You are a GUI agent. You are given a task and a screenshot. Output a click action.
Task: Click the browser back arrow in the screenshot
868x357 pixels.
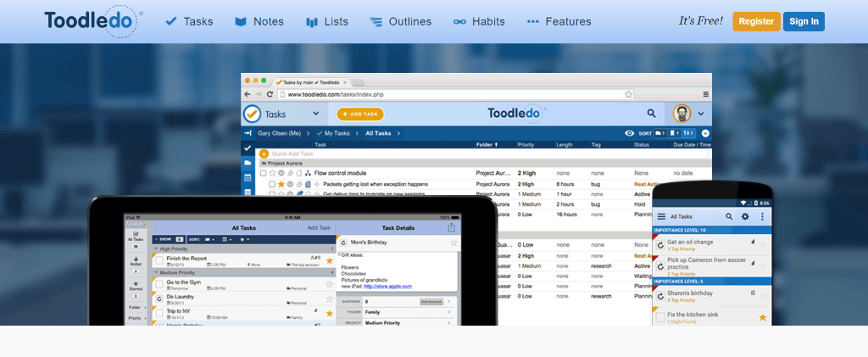point(248,95)
